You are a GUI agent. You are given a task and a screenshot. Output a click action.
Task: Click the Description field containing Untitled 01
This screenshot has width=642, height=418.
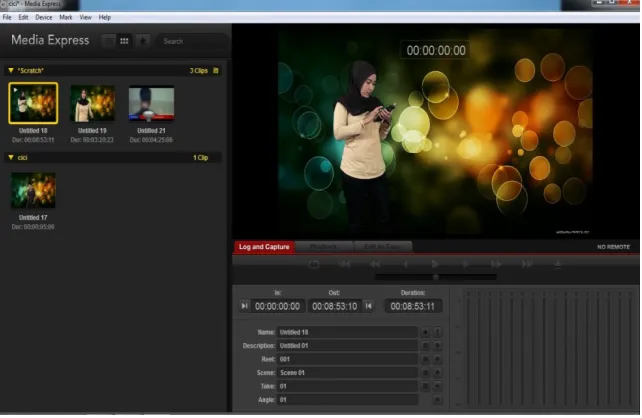coord(348,347)
